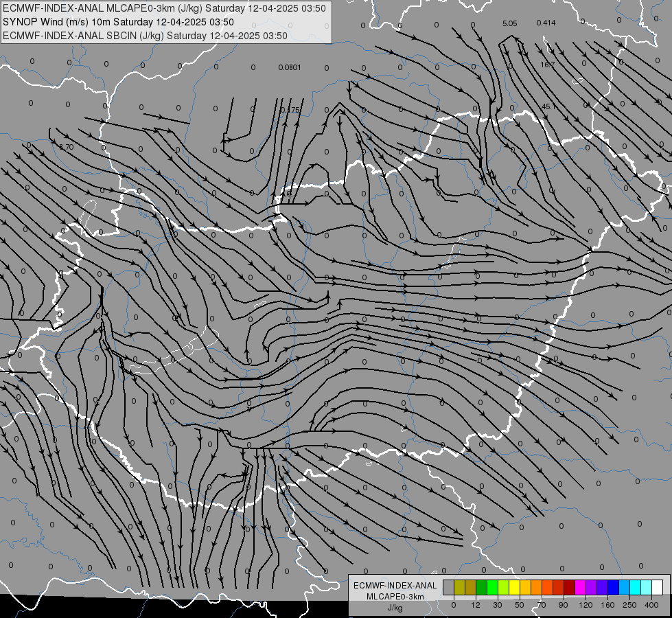This screenshot has width=672, height=618.
Task: Click the 30 tick label on the legend
Action: click(x=498, y=605)
